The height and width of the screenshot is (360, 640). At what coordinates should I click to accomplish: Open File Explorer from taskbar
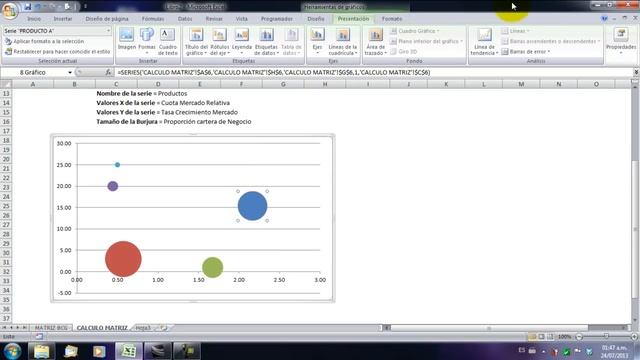click(42, 351)
